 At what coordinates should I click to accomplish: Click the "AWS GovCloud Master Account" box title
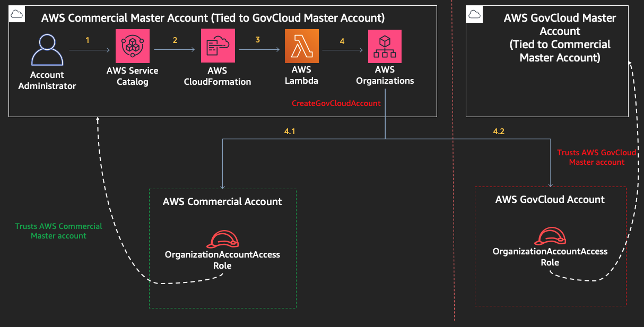pyautogui.click(x=560, y=38)
